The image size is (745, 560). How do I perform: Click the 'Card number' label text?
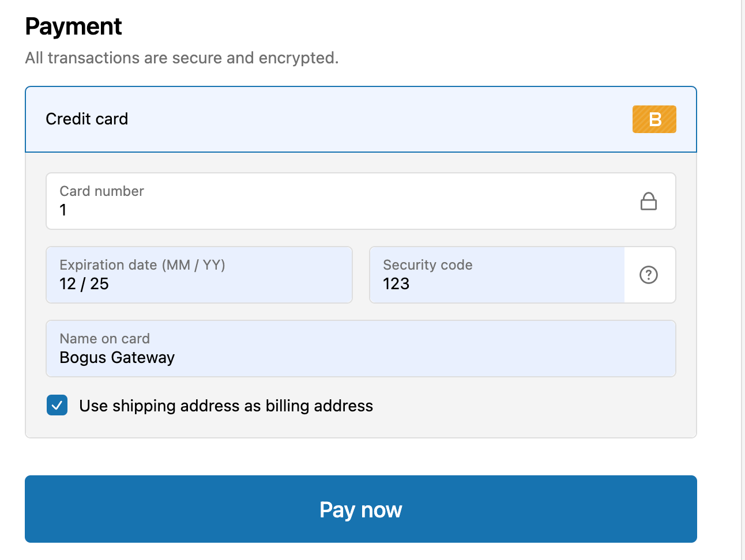coord(102,191)
